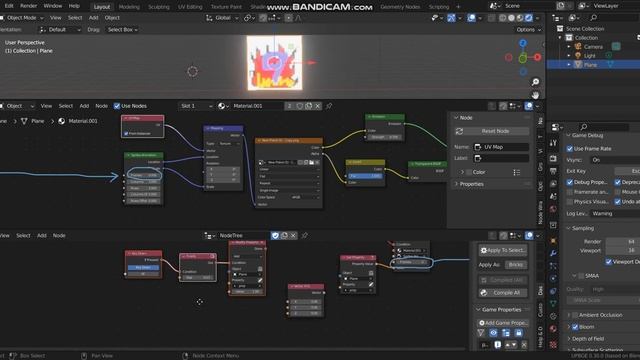Open the Select Box drag dropdown
Screen dimensions: 640x360
coord(122,30)
